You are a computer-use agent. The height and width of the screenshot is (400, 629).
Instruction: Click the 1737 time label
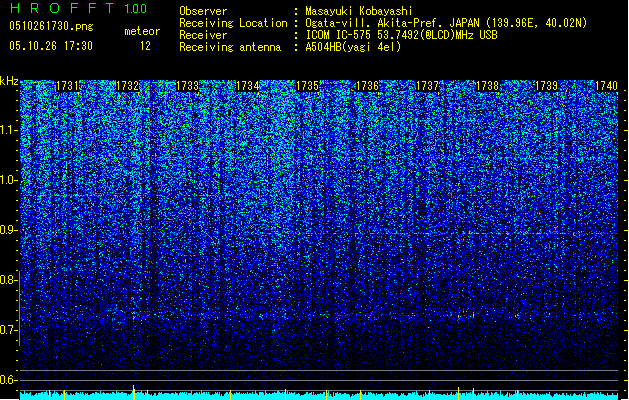(427, 86)
